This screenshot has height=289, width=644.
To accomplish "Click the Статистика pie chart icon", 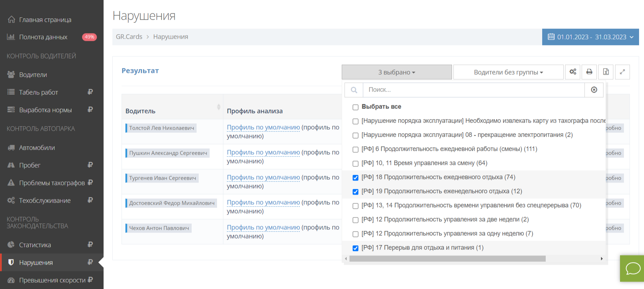I will click(x=11, y=245).
